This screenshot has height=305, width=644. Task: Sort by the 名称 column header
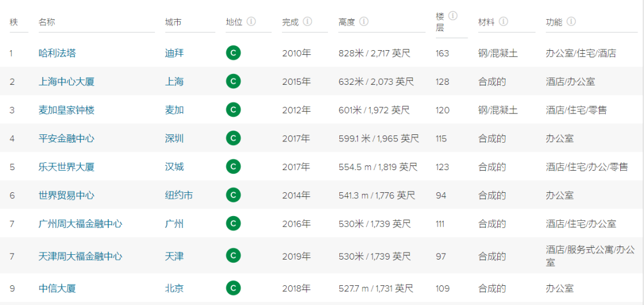pyautogui.click(x=47, y=21)
